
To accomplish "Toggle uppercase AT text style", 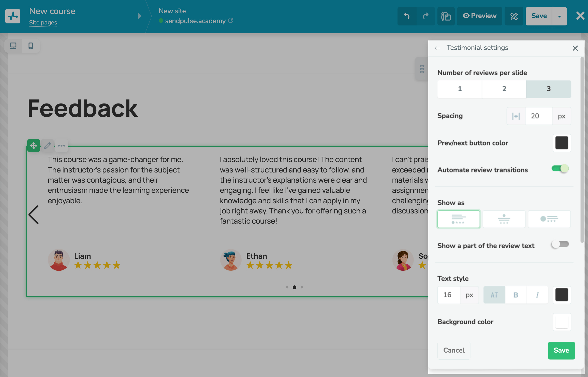I will [494, 295].
